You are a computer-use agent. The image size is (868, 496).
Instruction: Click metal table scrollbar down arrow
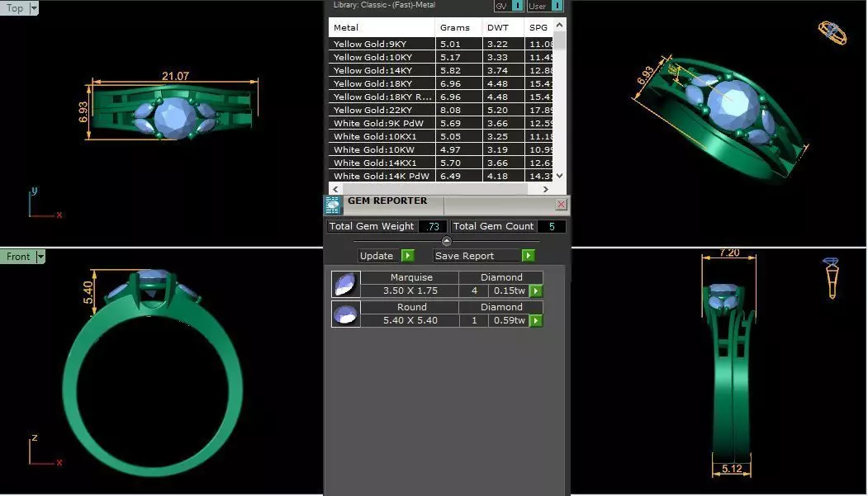coord(560,176)
